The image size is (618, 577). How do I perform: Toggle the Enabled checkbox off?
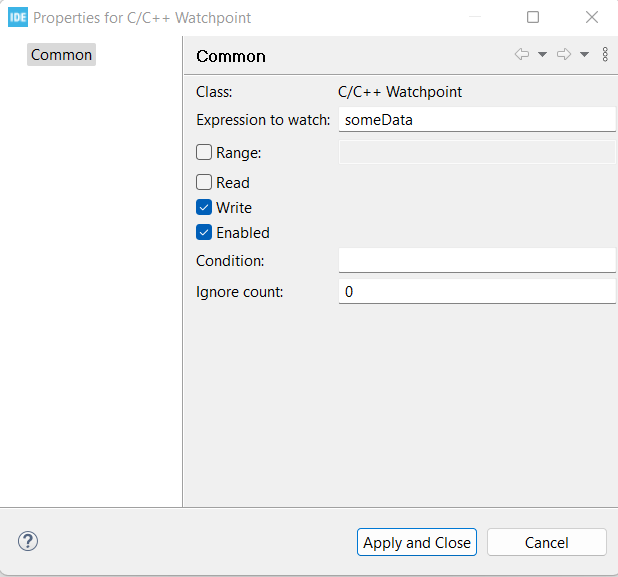click(204, 233)
